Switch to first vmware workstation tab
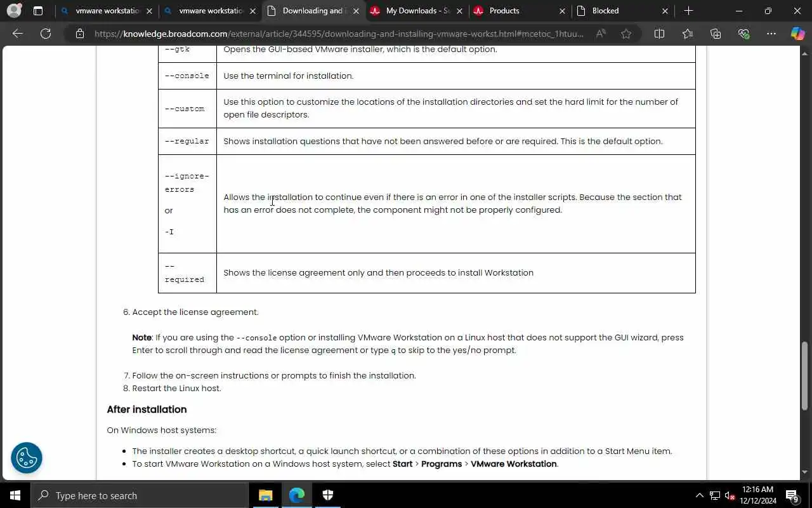Viewport: 812px width, 508px height. [100, 11]
